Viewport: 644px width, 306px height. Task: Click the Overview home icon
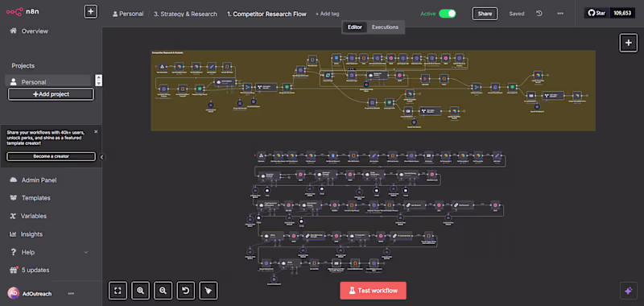click(14, 31)
